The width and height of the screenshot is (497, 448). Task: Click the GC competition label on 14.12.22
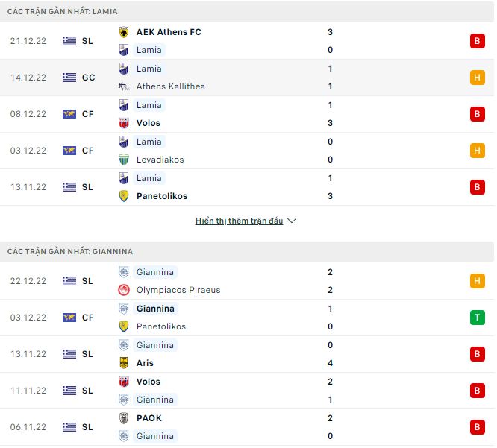pyautogui.click(x=87, y=78)
